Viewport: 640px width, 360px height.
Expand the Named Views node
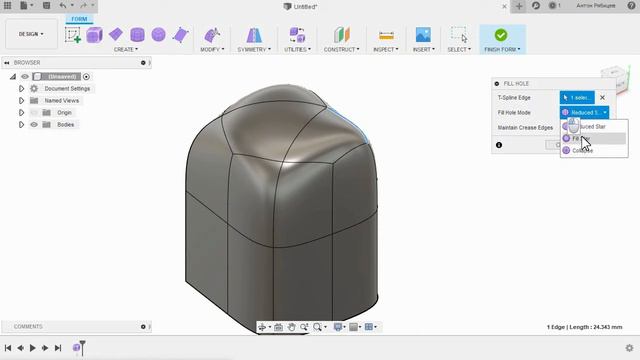[21, 100]
